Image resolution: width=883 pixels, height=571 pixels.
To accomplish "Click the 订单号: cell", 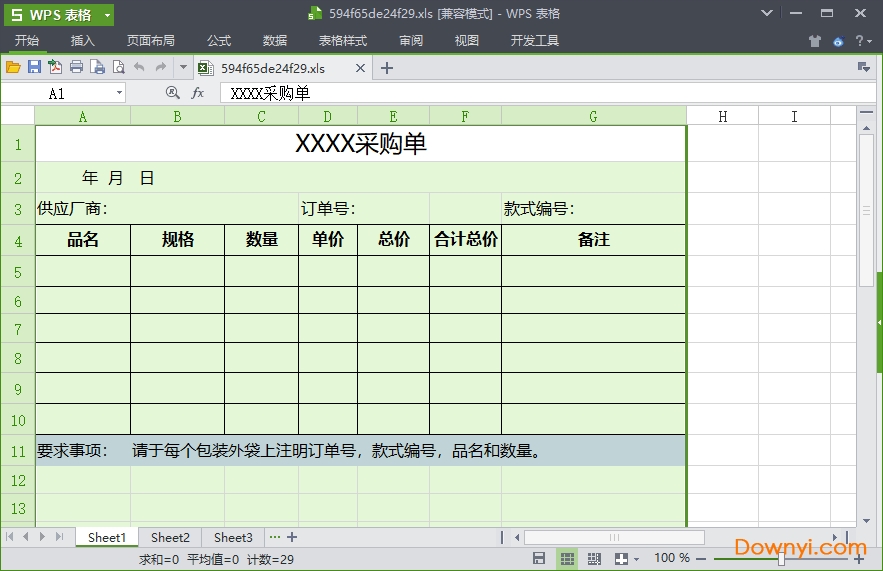I will click(x=364, y=209).
